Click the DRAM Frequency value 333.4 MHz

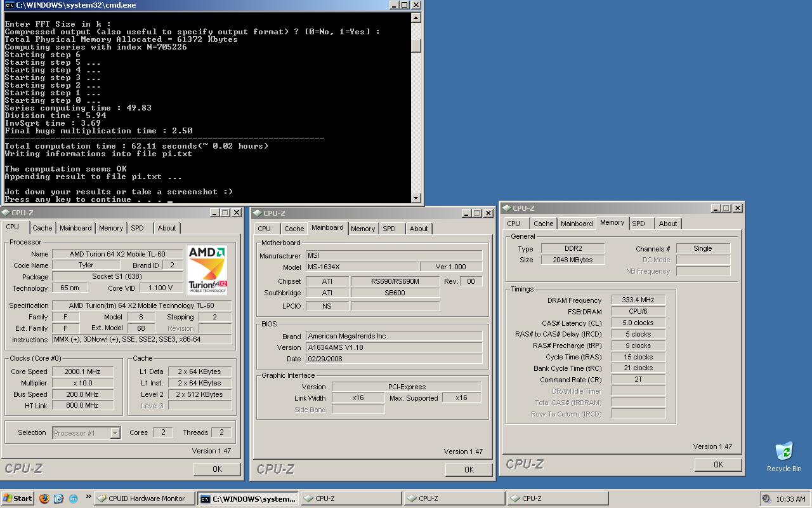tap(638, 300)
